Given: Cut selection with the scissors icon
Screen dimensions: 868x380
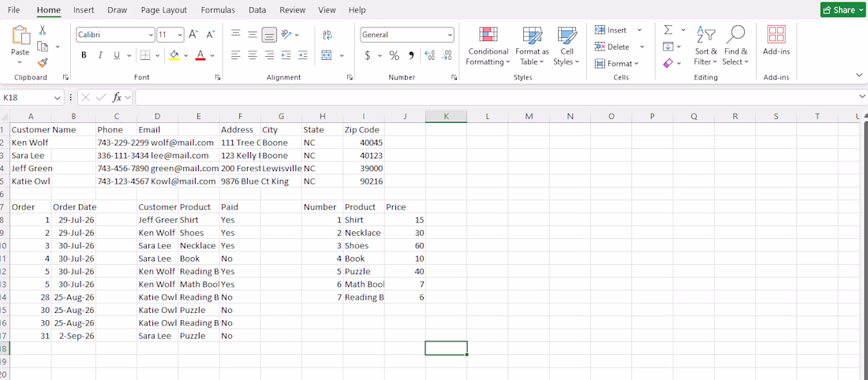Looking at the screenshot, I should point(43,31).
